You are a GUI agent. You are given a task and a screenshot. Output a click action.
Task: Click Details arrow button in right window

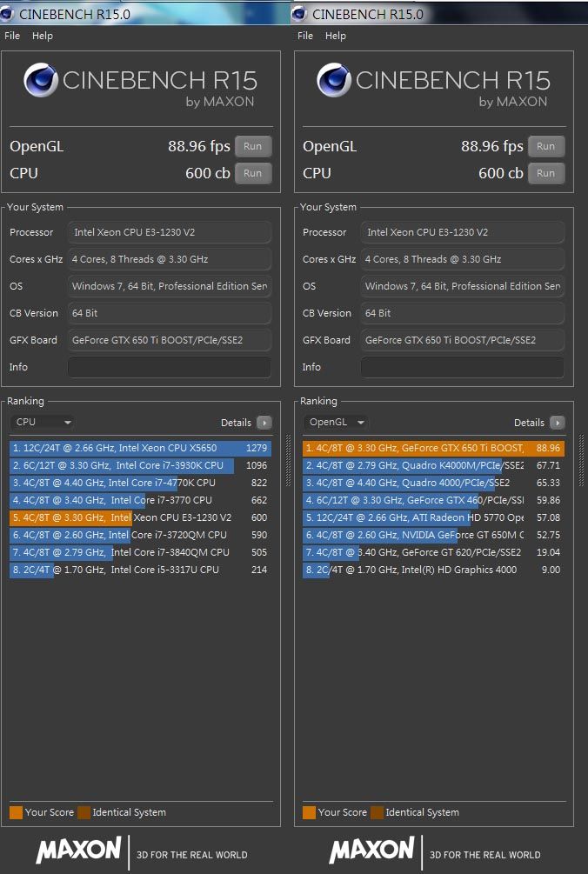click(x=558, y=423)
